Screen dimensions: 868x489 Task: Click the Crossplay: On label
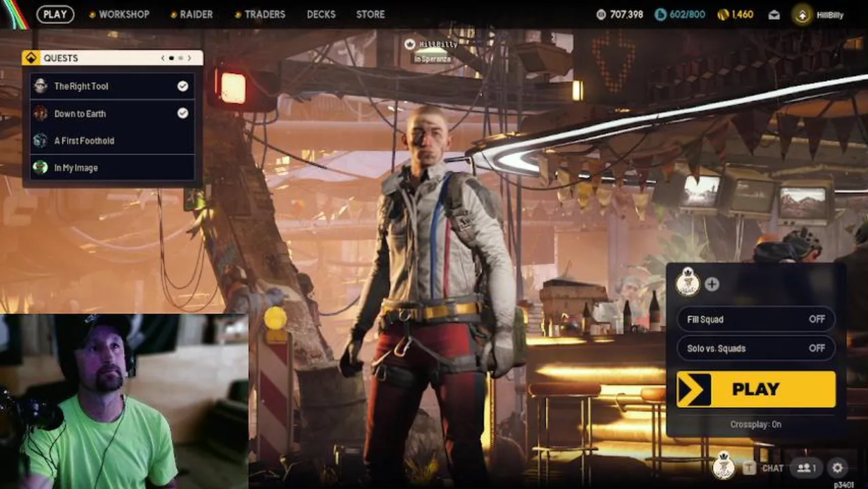tap(756, 424)
